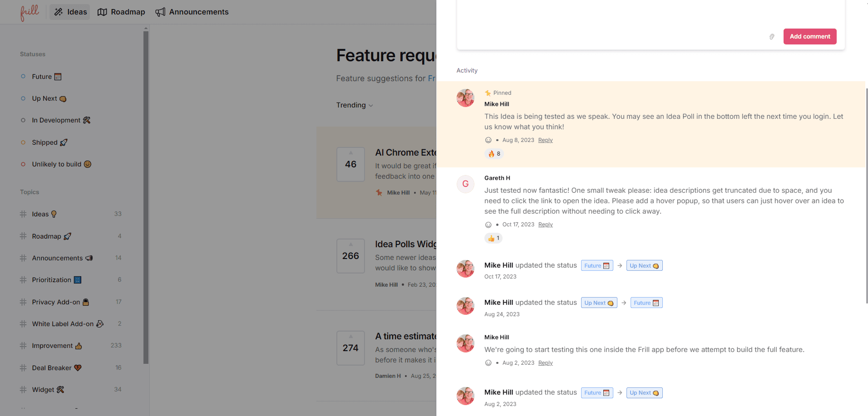Toggle the fire reaction with 8

coord(494,154)
